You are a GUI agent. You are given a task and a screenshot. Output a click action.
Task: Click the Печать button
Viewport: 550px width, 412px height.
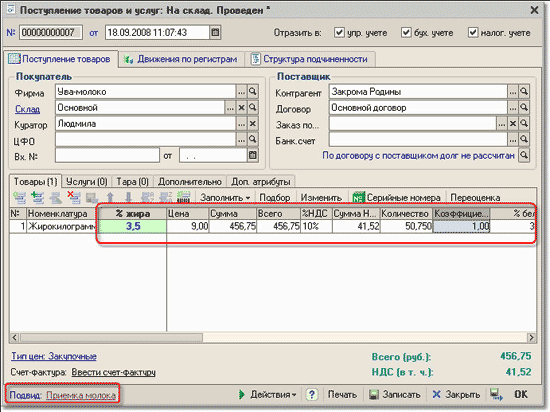point(342,394)
